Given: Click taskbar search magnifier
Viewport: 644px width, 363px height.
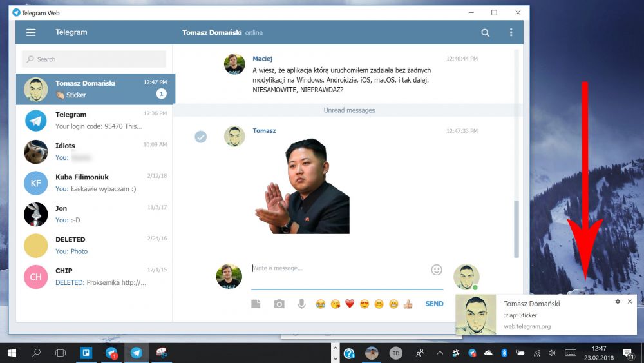Looking at the screenshot, I should pos(36,353).
